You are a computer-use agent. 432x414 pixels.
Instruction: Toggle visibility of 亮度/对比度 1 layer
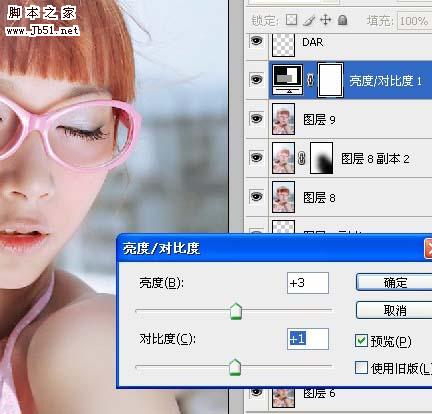click(257, 80)
